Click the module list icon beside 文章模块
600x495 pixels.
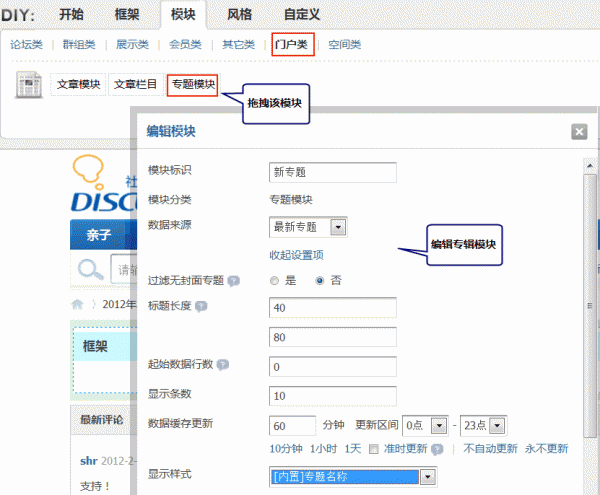31,85
